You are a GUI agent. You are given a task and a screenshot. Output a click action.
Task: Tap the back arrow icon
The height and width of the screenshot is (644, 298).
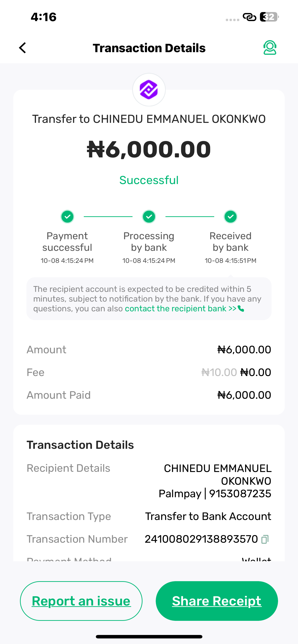[23, 48]
